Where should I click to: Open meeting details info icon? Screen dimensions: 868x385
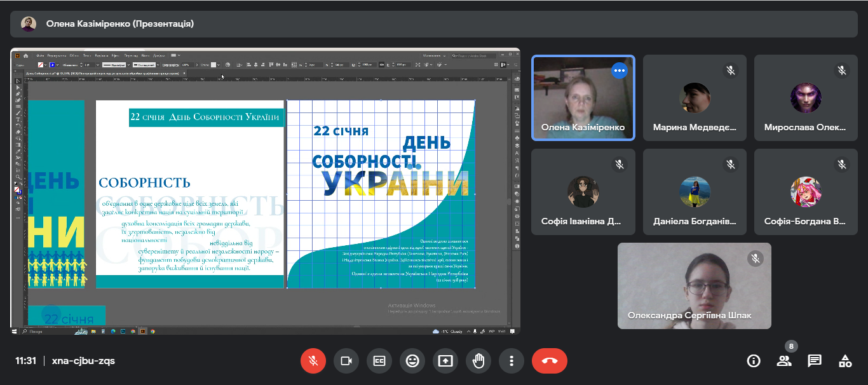(754, 361)
